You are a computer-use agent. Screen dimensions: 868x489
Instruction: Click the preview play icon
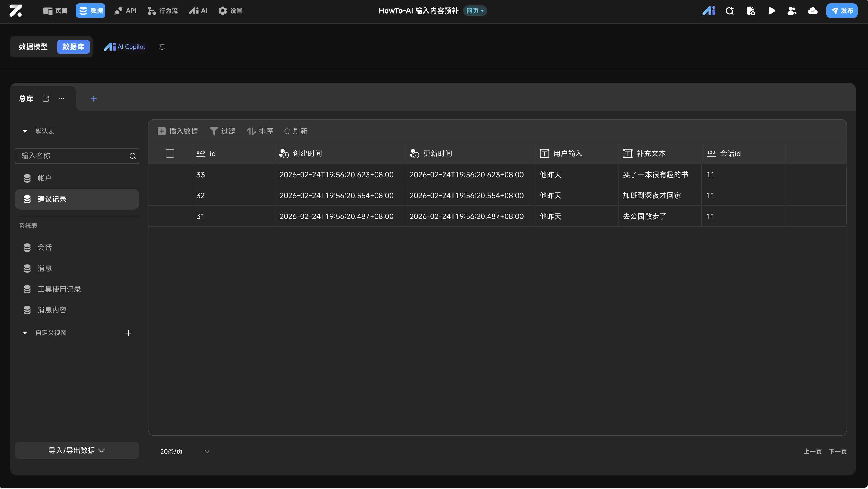(x=771, y=11)
